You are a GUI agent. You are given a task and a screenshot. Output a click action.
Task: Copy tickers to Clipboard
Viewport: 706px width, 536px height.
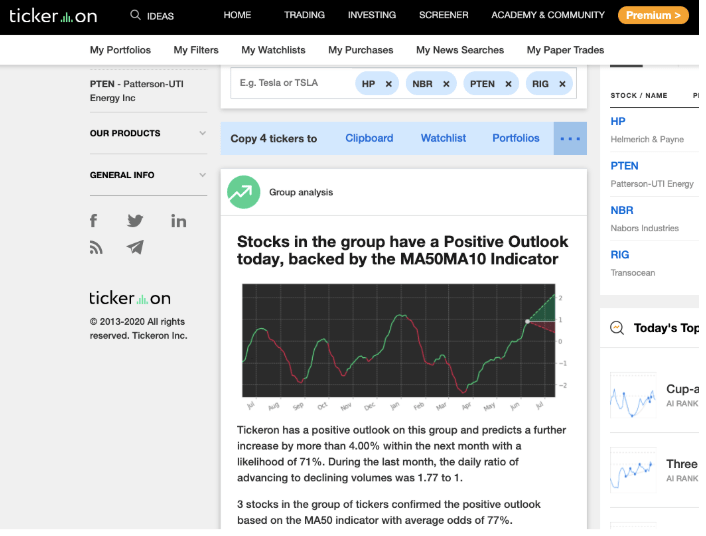[369, 138]
